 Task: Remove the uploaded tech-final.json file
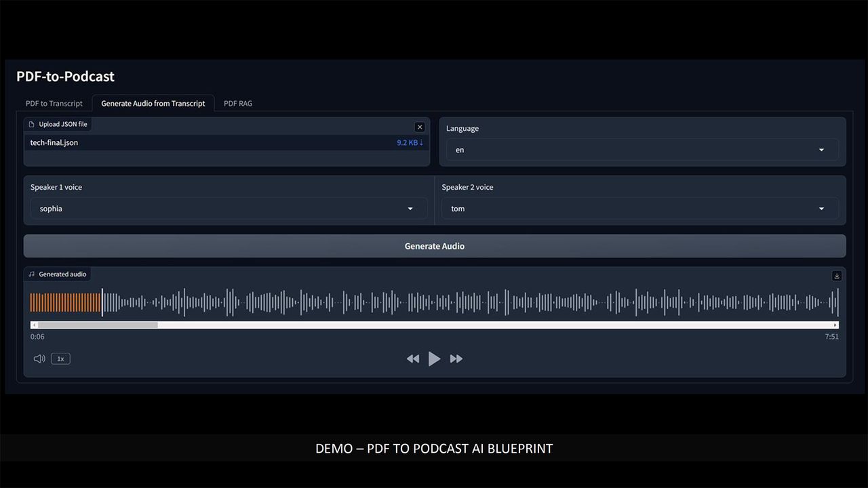(420, 127)
